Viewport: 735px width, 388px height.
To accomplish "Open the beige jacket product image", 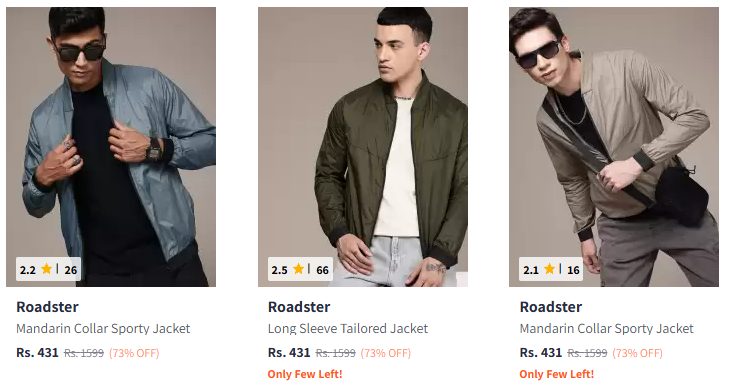I will coord(614,147).
